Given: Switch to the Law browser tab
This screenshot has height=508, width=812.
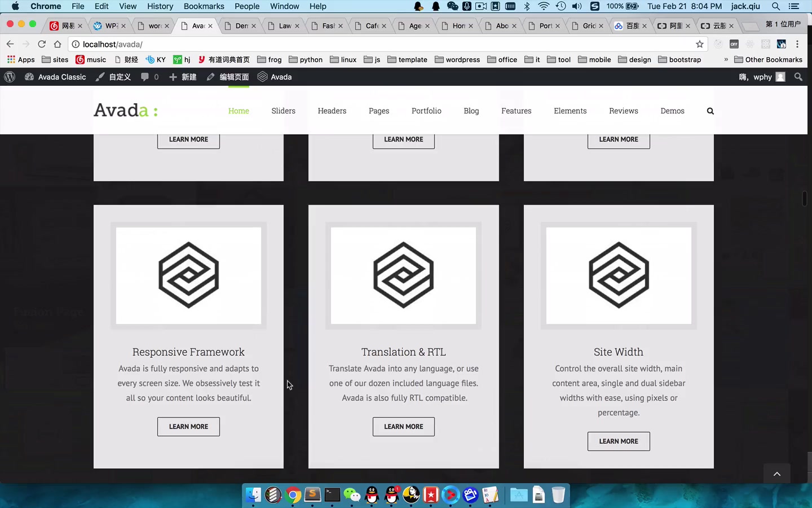Looking at the screenshot, I should click(x=284, y=26).
